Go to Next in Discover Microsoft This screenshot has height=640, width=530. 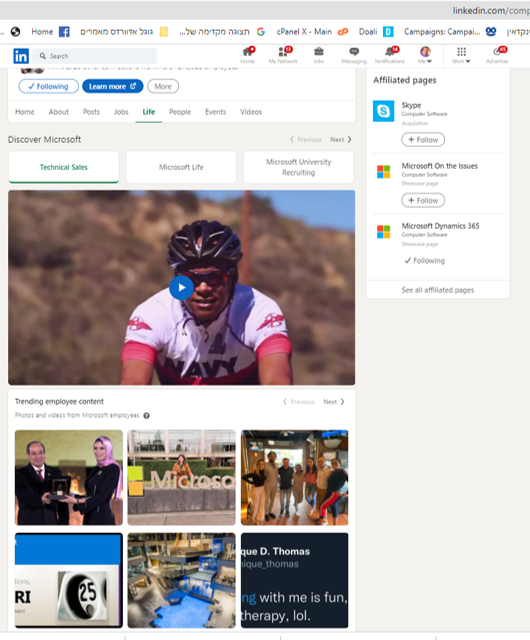341,140
